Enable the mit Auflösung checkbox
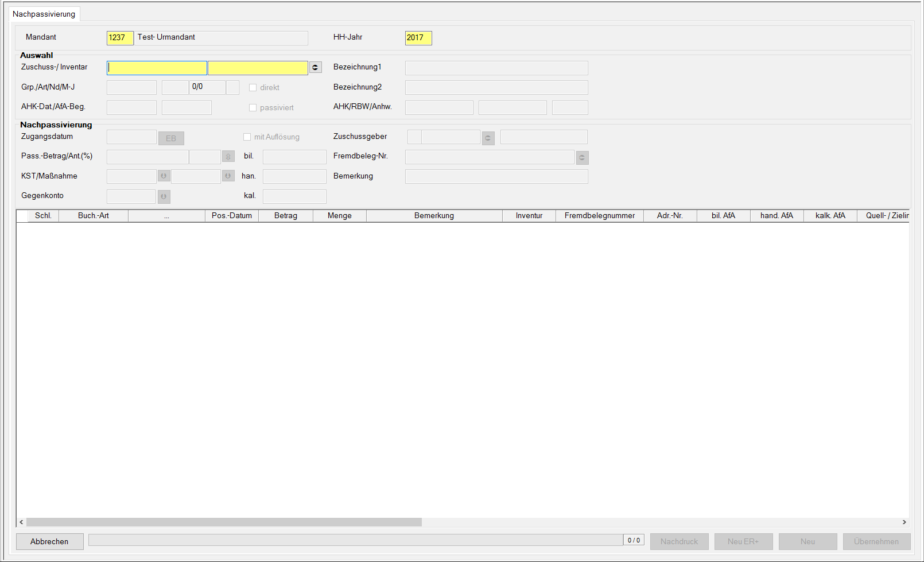This screenshot has width=924, height=562. (x=247, y=137)
